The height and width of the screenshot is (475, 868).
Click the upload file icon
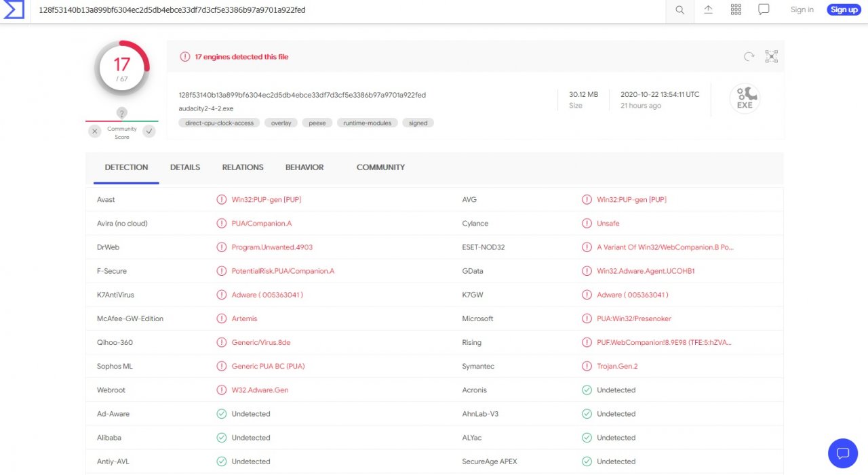(x=708, y=9)
